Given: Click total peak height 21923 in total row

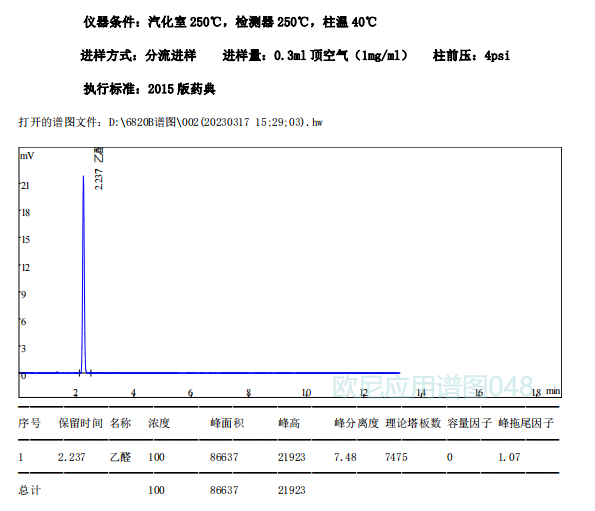Looking at the screenshot, I should [x=291, y=490].
